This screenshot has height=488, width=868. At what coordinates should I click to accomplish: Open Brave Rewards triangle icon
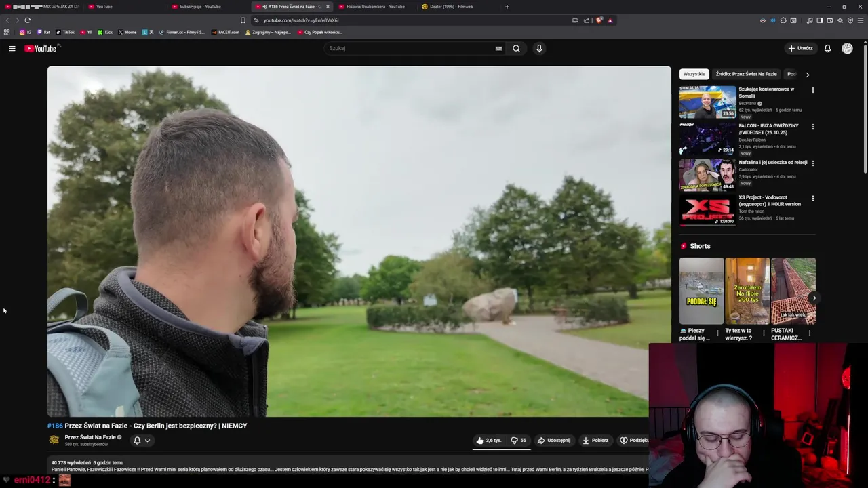click(x=610, y=20)
